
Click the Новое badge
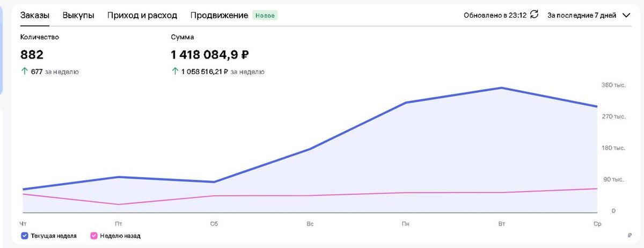click(x=265, y=16)
